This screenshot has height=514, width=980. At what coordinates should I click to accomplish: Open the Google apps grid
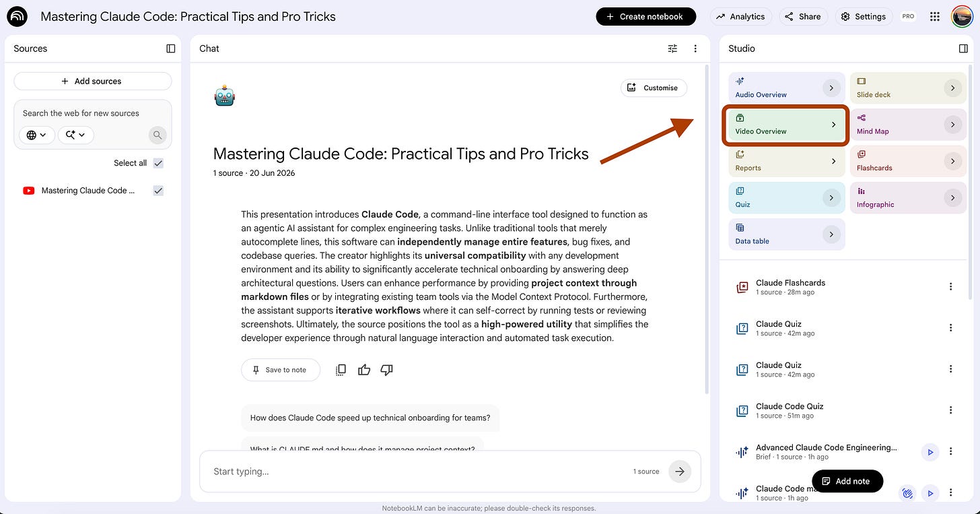(x=934, y=17)
